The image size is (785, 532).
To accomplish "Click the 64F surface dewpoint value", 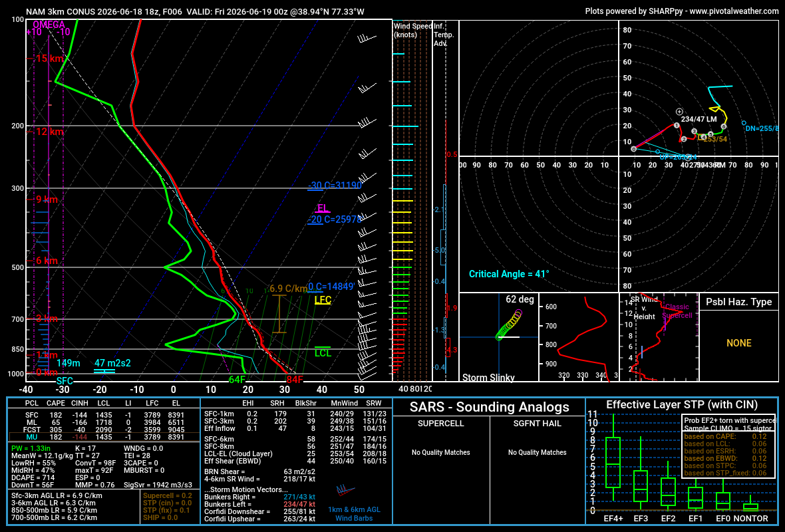I will (x=237, y=380).
